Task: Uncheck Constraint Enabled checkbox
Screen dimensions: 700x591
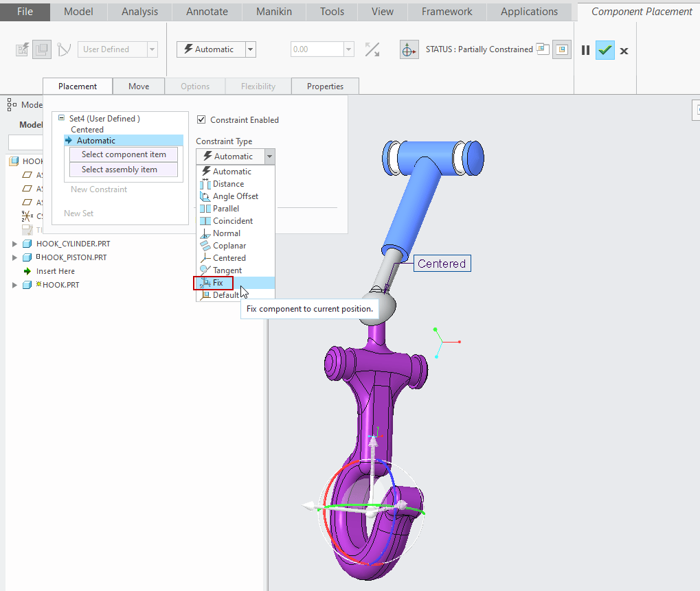Action: point(201,119)
